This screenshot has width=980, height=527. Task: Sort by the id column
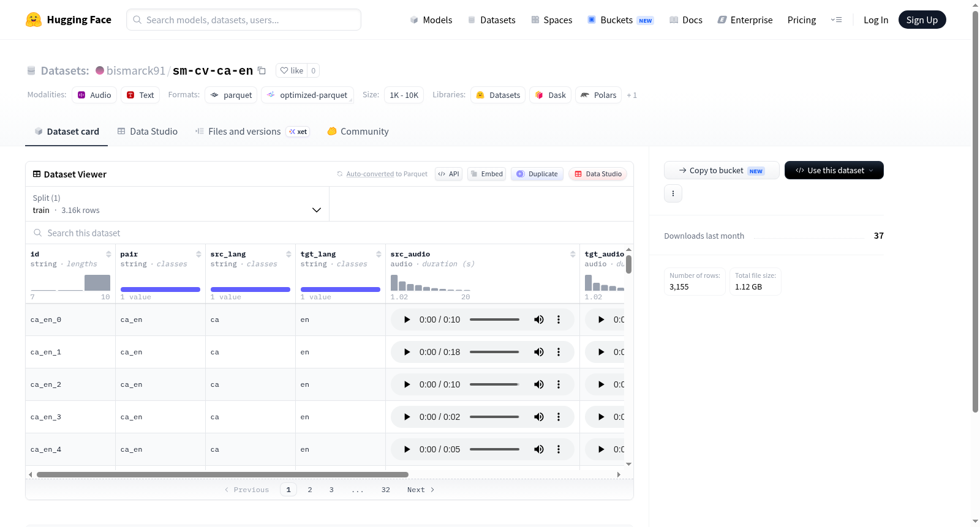tap(108, 254)
